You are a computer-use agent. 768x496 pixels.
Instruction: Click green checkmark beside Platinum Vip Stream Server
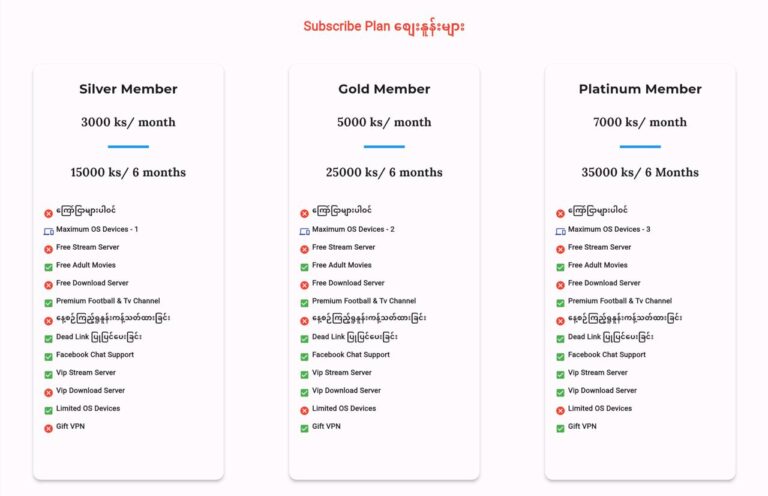point(560,374)
